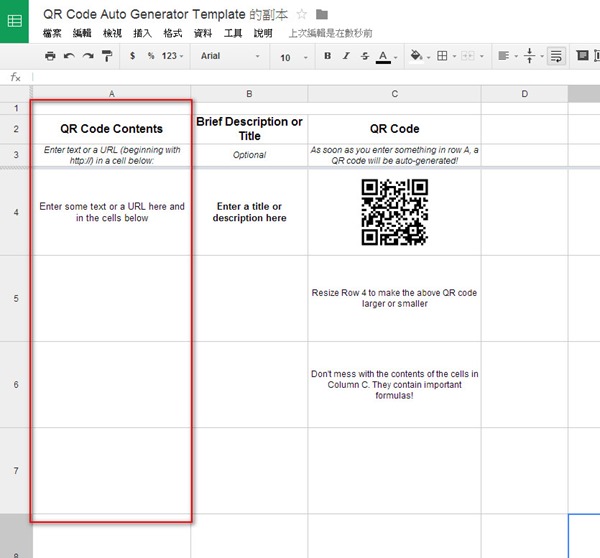Select the paint format tool
The height and width of the screenshot is (558, 600).
pyautogui.click(x=107, y=57)
